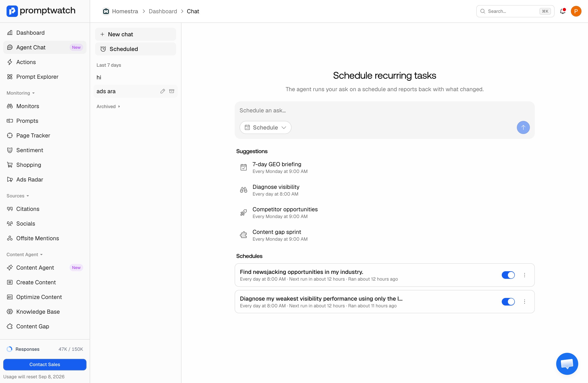Click the Contact Sales button

point(45,364)
